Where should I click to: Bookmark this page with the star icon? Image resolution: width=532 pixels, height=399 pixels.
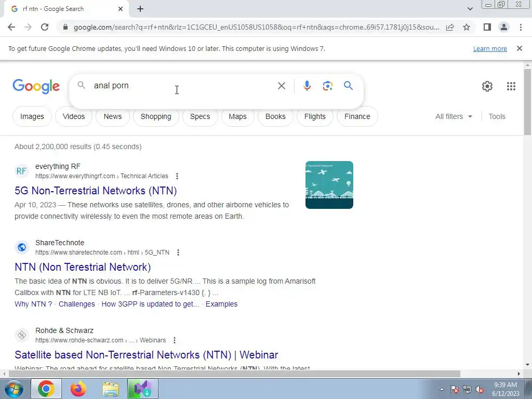coord(467,27)
